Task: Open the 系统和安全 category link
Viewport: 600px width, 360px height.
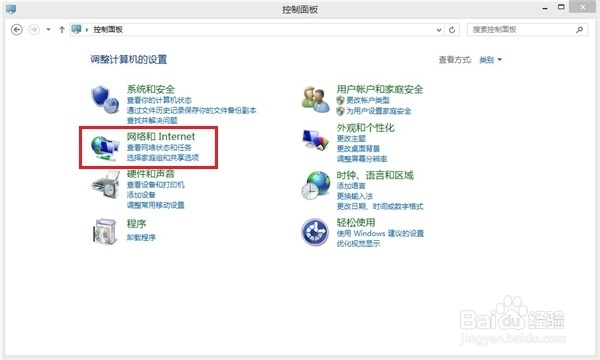Action: (x=151, y=89)
